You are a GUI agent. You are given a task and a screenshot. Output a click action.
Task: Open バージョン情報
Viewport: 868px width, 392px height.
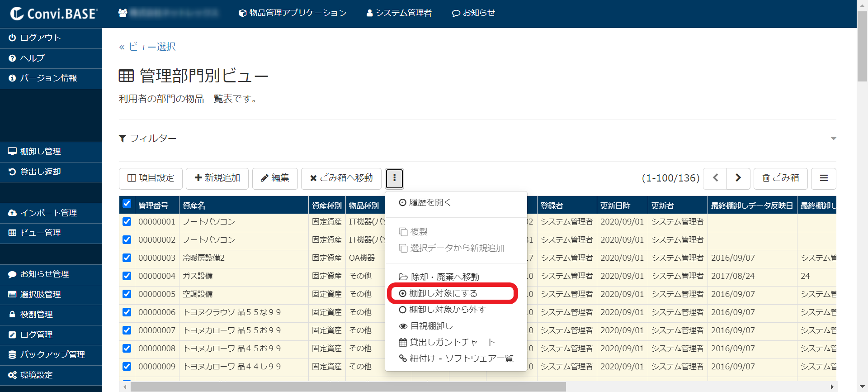[51, 78]
